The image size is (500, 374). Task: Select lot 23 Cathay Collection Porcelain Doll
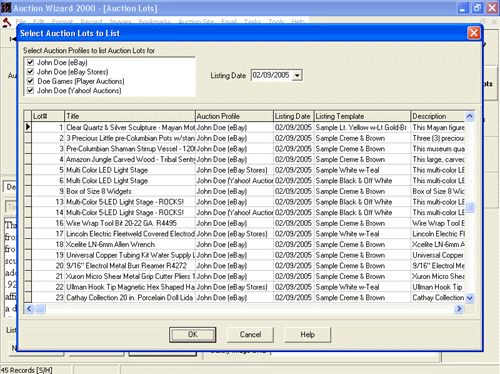pyautogui.click(x=130, y=298)
